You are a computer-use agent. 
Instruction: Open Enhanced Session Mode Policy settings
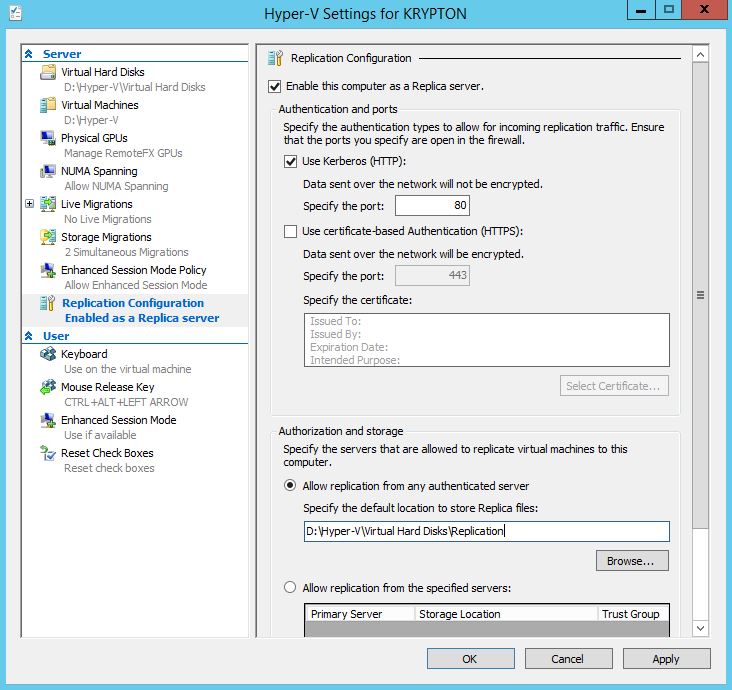coord(134,270)
